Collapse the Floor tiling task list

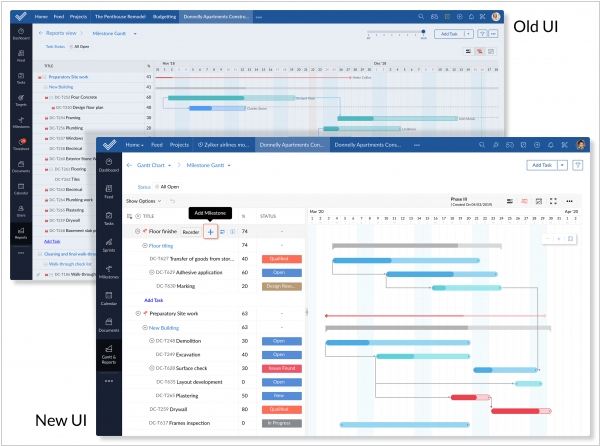[x=144, y=244]
